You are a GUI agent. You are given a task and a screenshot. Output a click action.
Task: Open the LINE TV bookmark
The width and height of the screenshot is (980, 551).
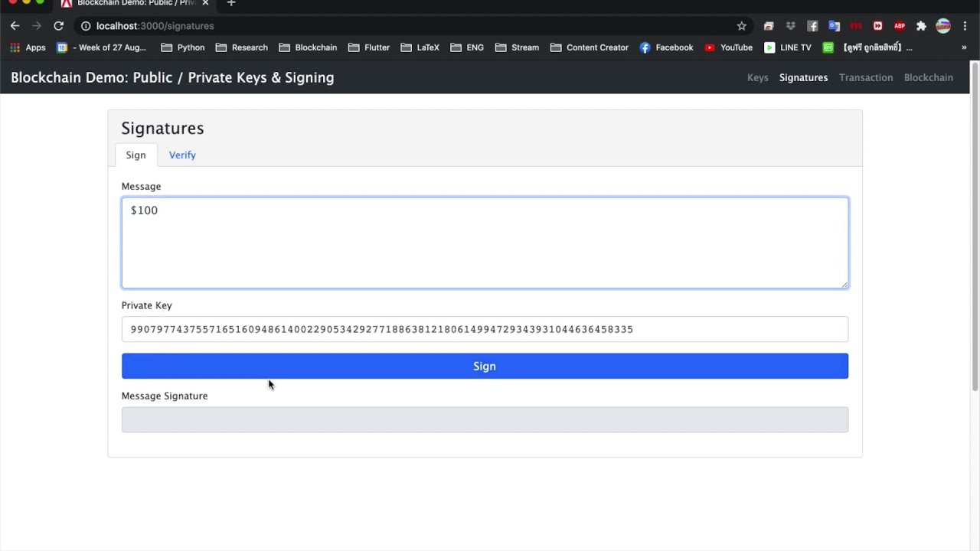click(x=787, y=47)
